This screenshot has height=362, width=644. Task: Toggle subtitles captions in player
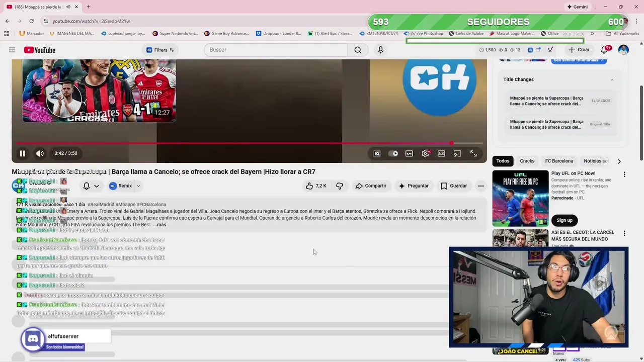click(409, 153)
